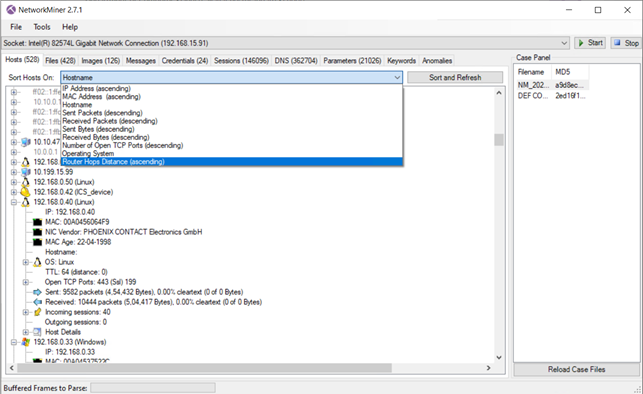Screen dimensions: 643x394
Task: Expand the 192.168.0.42 (ICS_device) node
Action: point(14,192)
